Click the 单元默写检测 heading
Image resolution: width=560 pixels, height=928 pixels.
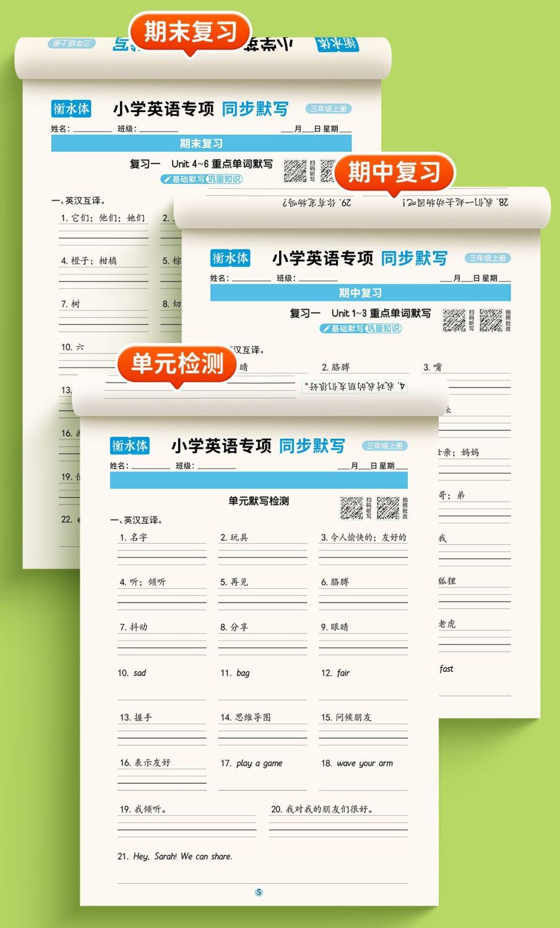259,501
